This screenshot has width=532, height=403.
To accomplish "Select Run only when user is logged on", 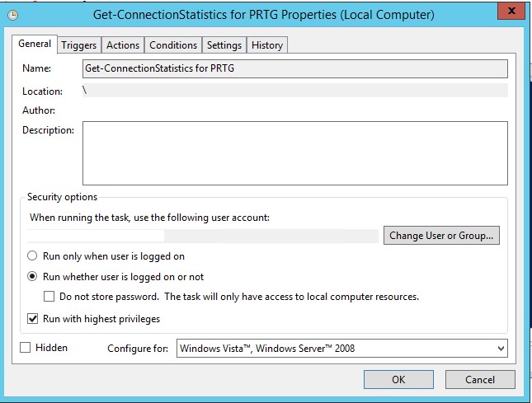I will [x=34, y=256].
